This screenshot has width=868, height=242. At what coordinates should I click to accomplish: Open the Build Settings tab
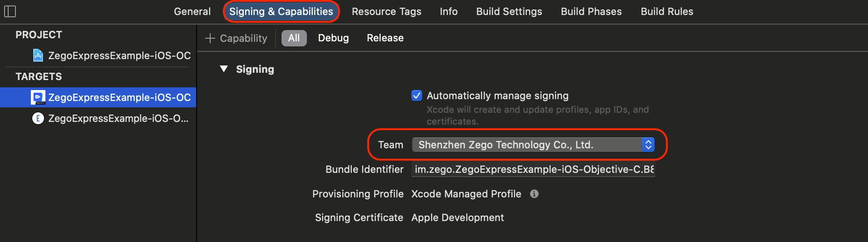click(509, 11)
